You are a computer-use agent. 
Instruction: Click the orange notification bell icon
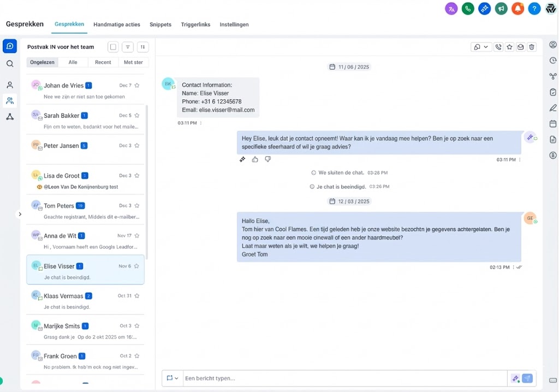click(x=518, y=9)
